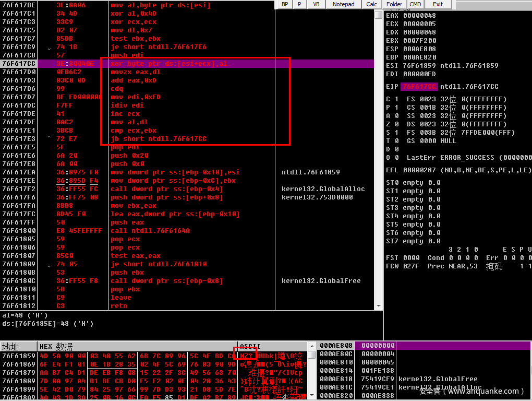Click the disassembly pane scrollbar thumb
Viewport: 532px width, 401px height.
click(x=379, y=15)
